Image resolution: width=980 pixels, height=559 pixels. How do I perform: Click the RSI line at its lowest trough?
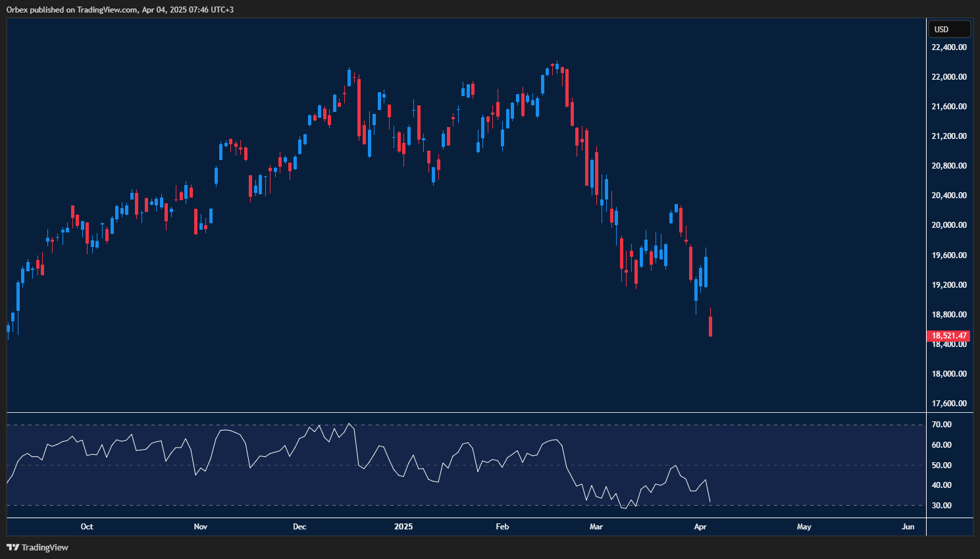[x=624, y=508]
